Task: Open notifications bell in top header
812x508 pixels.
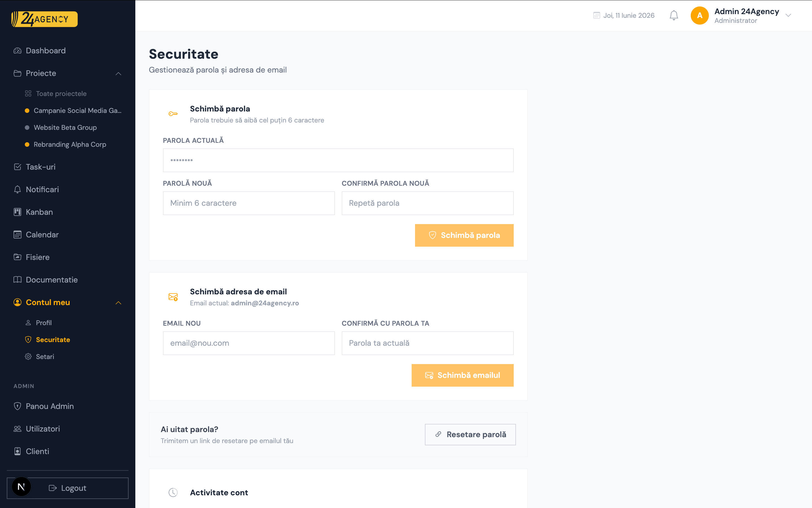Action: click(x=674, y=16)
